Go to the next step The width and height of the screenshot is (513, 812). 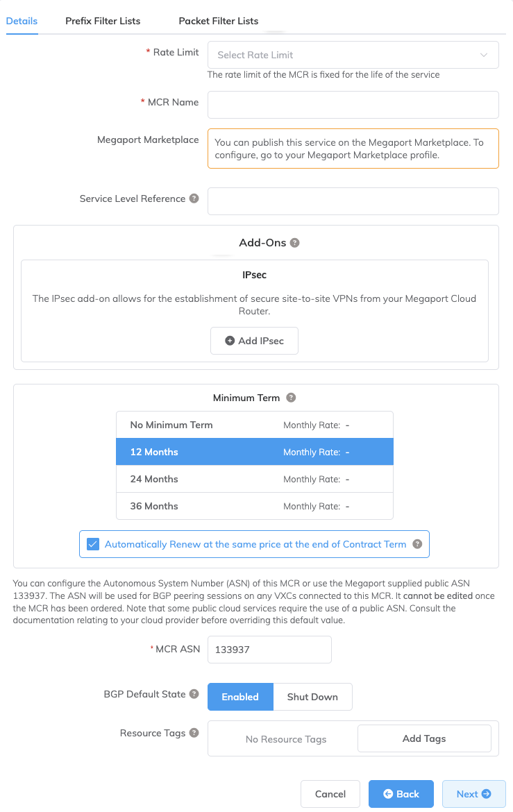click(x=473, y=794)
